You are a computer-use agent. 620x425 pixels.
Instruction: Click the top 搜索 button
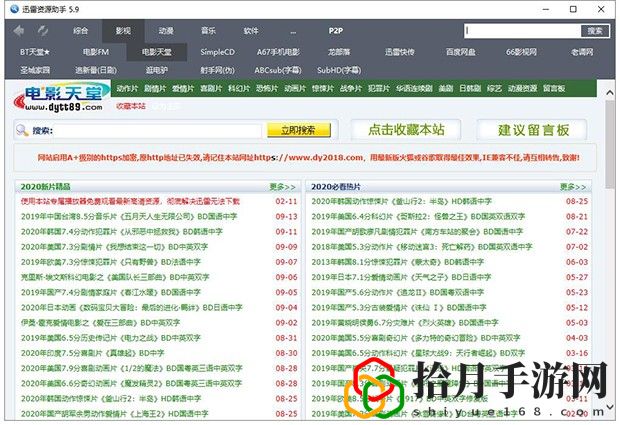tap(595, 31)
